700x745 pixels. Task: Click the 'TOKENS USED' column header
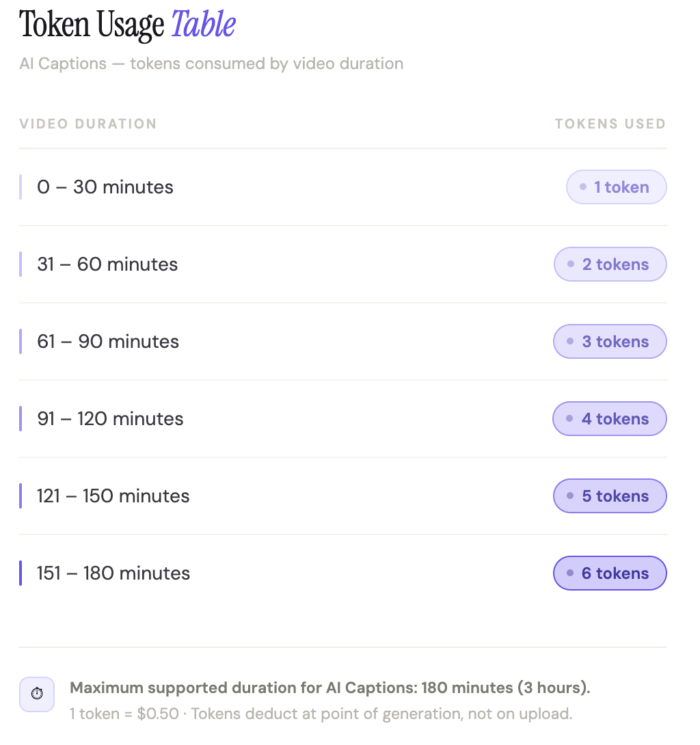(610, 124)
